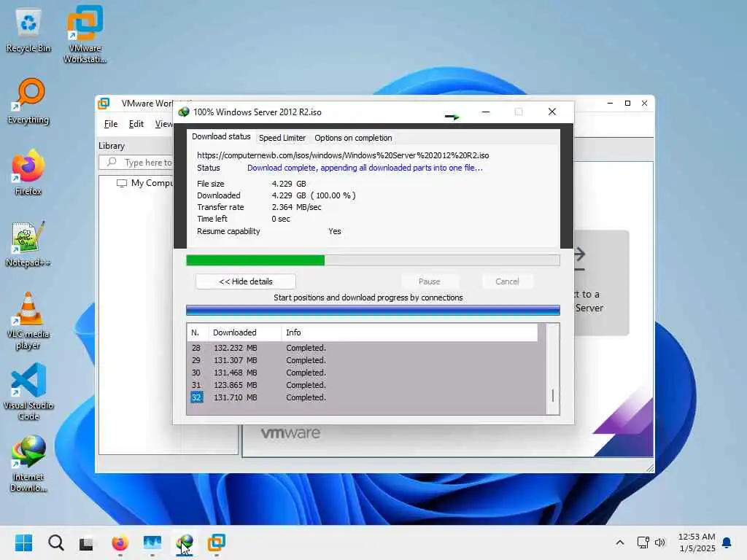Click the Downloaded column header
The image size is (747, 560).
245,332
